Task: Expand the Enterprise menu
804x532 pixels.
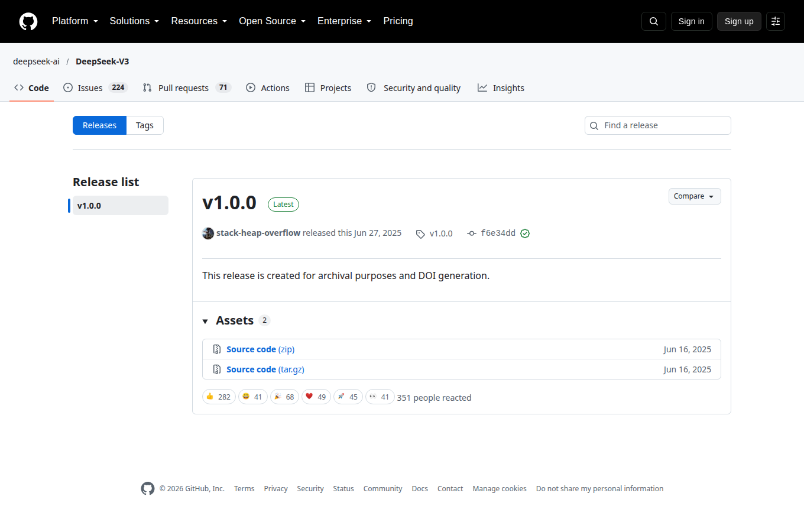Action: pos(345,21)
